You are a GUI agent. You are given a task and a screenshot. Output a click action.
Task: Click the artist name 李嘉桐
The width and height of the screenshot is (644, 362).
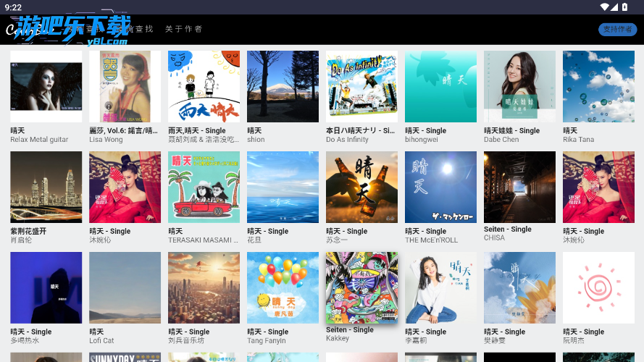pos(416,341)
